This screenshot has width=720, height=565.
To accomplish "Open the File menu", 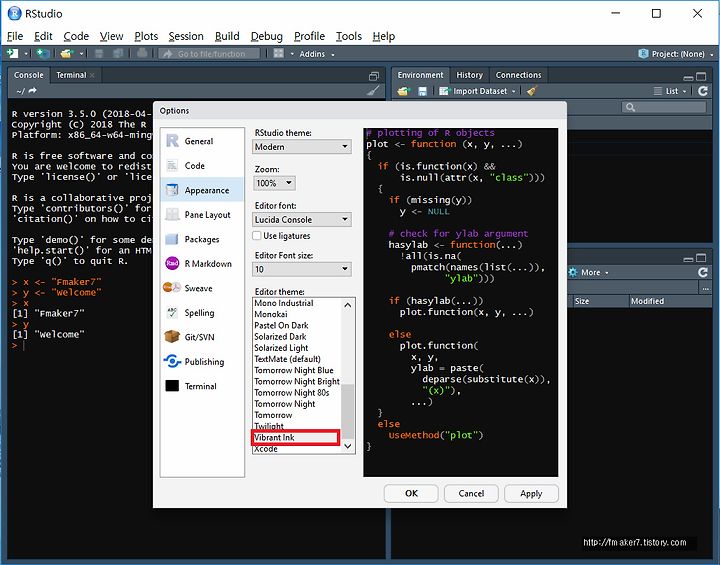I will point(15,36).
